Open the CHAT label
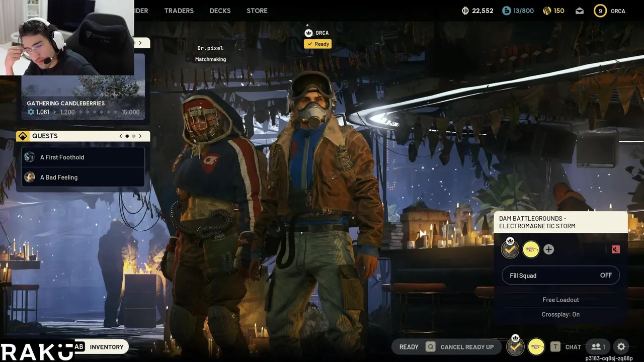The image size is (644, 362). [x=573, y=347]
